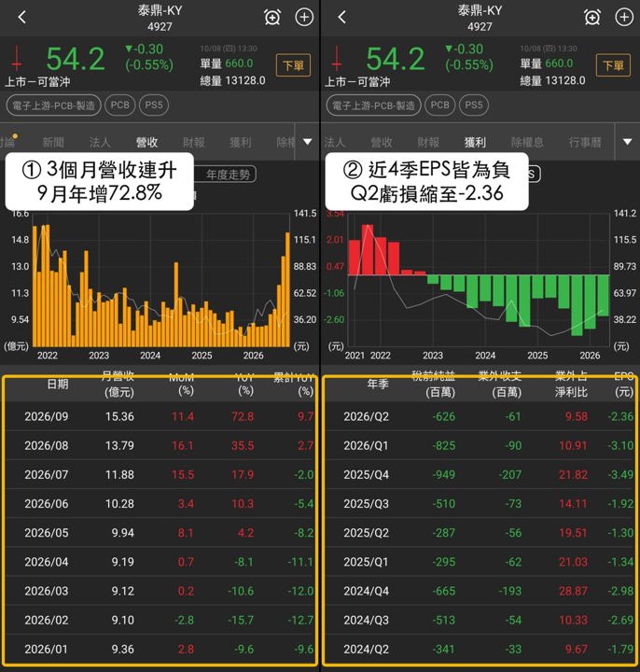Select the 2026/06 revenue row
This screenshot has width=640, height=672.
160,504
